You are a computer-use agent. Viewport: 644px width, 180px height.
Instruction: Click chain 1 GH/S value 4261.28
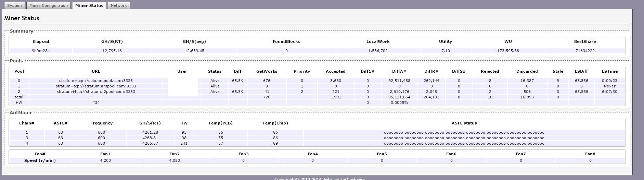click(x=150, y=132)
